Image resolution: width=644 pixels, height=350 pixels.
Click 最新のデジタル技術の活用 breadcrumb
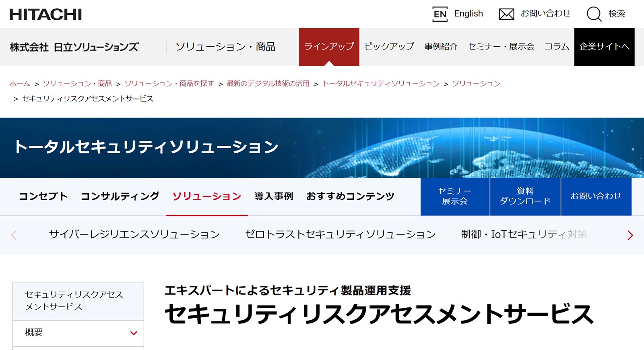[x=268, y=83]
